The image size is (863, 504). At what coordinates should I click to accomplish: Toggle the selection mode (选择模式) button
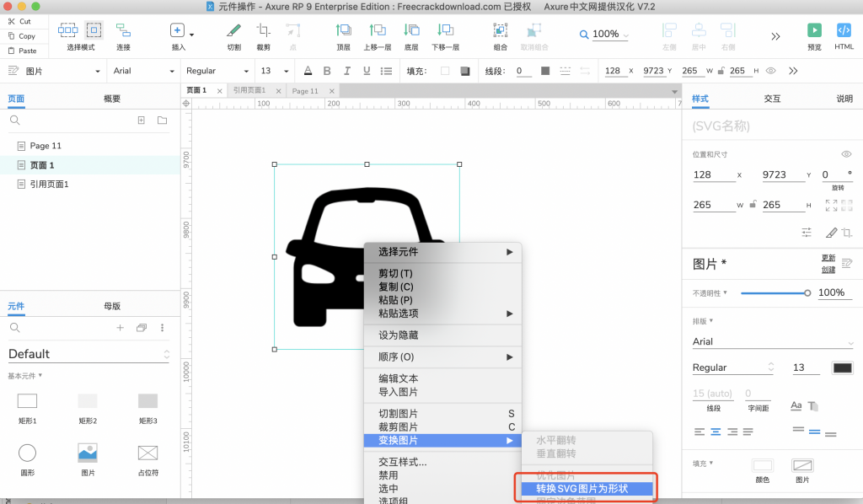[x=94, y=31]
